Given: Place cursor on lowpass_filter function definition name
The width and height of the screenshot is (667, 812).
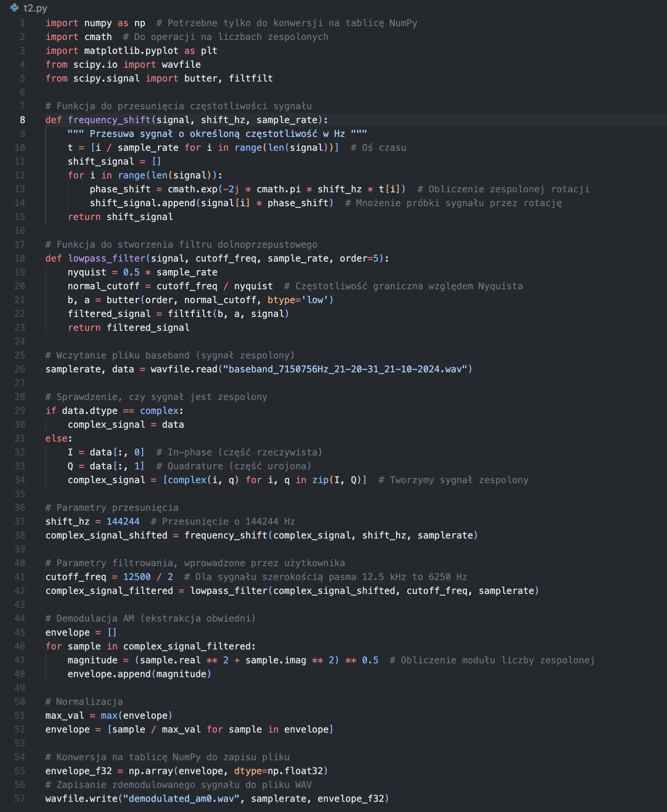Looking at the screenshot, I should click(x=106, y=258).
